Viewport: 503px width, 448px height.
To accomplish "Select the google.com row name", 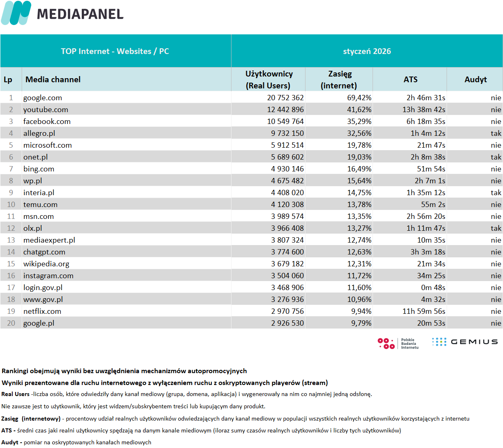I will [x=43, y=98].
